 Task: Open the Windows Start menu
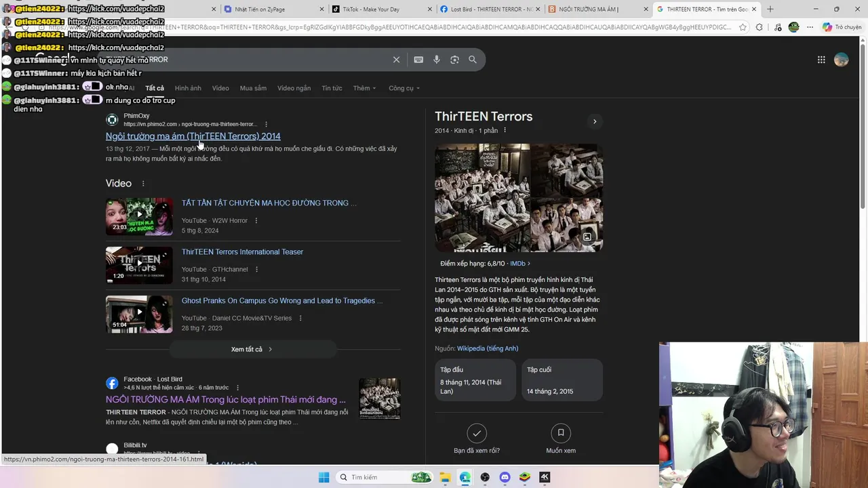(323, 477)
